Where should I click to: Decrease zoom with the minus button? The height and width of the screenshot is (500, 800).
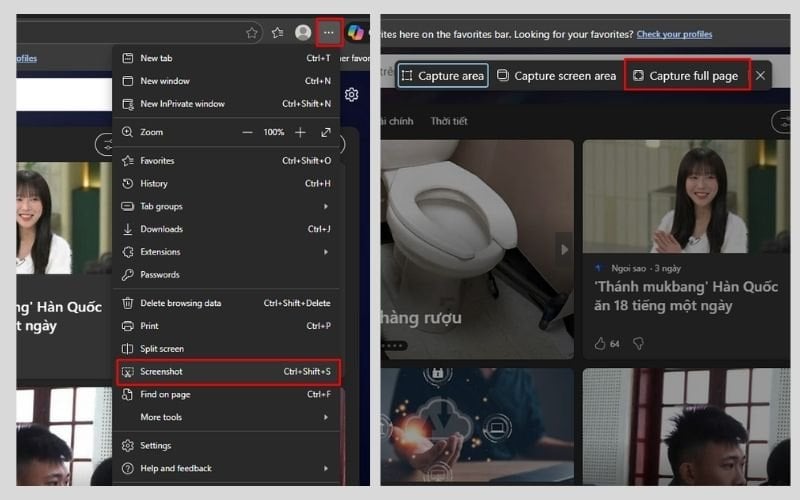click(247, 132)
